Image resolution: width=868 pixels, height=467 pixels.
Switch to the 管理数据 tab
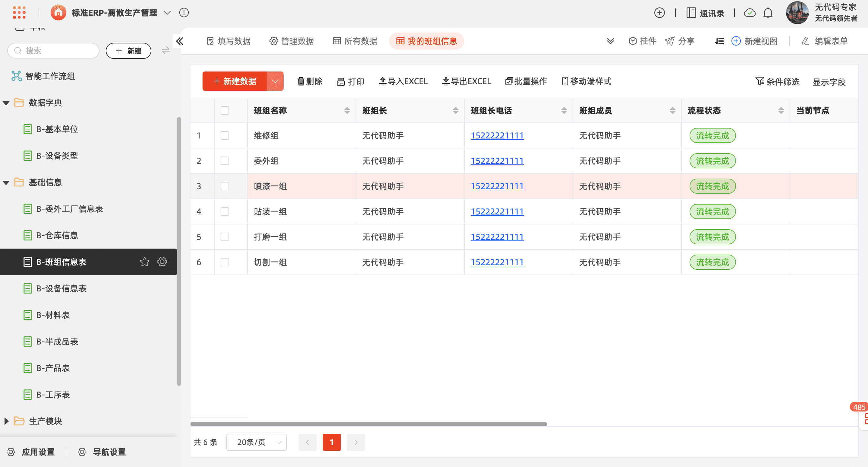click(292, 41)
